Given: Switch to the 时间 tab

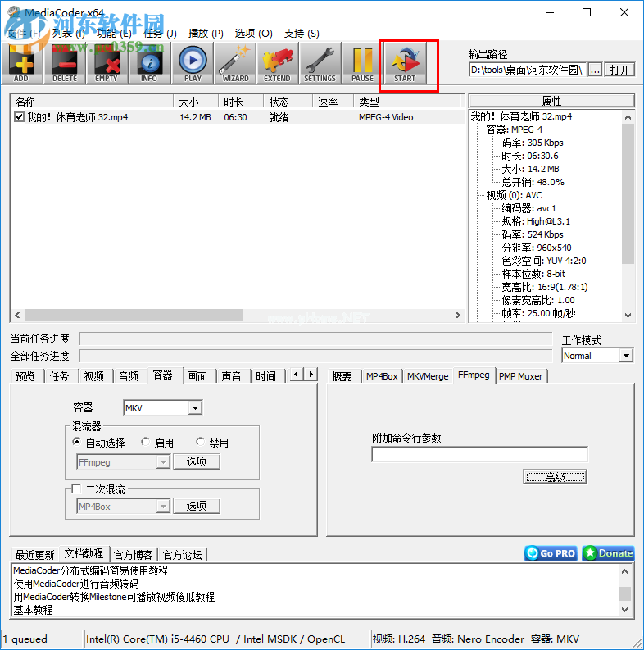Looking at the screenshot, I should point(265,376).
